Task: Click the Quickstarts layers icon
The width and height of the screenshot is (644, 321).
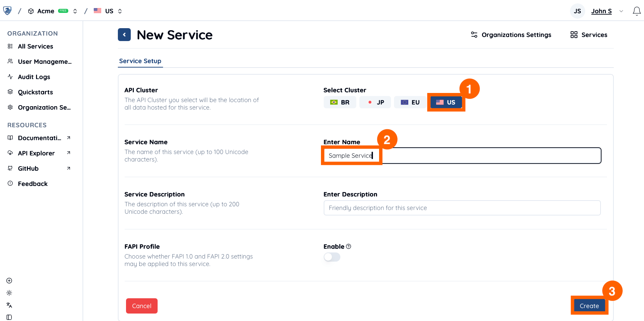Action: click(x=10, y=92)
